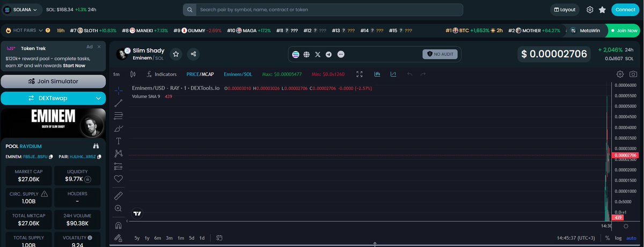The width and height of the screenshot is (644, 247).
Task: Open the TradingView logo link
Action: click(137, 213)
